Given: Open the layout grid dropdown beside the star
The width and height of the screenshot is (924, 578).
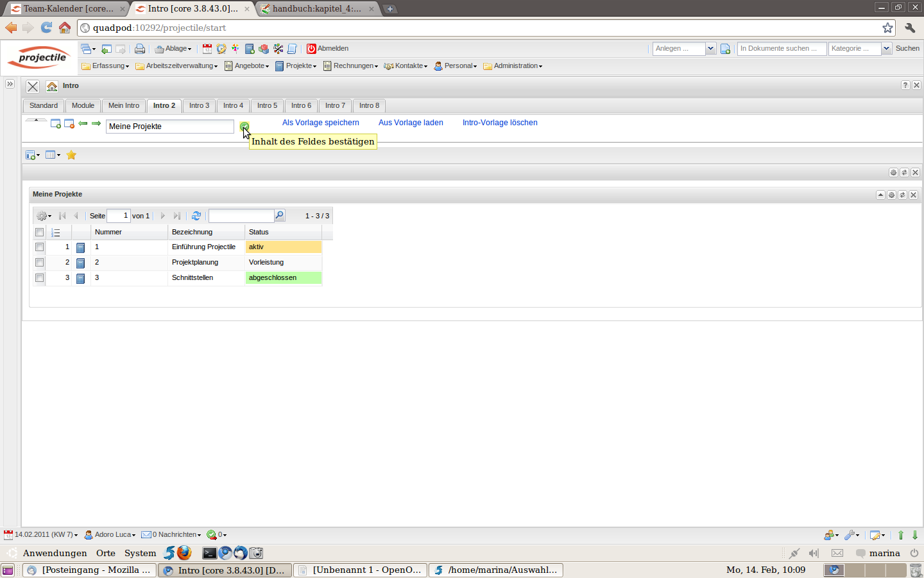Looking at the screenshot, I should tap(53, 155).
